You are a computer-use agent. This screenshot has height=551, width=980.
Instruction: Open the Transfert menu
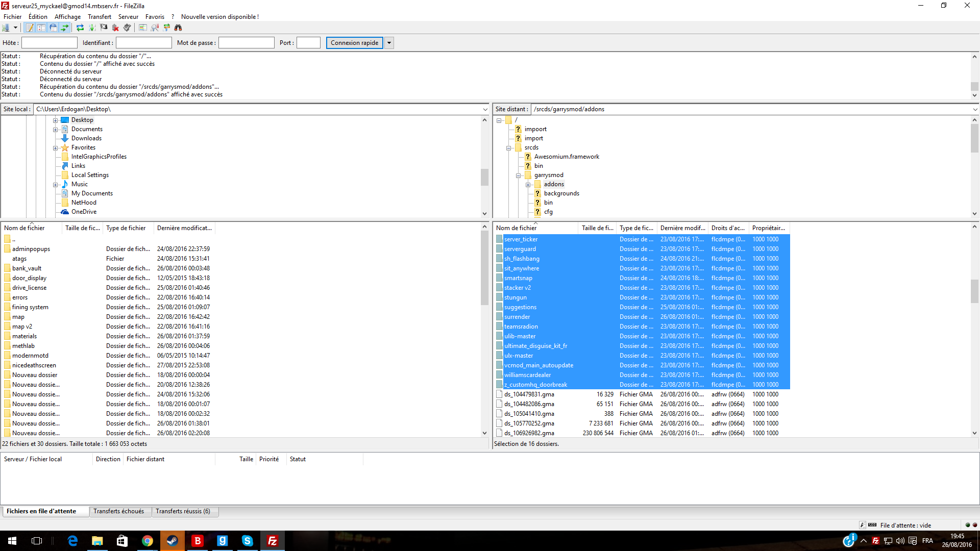click(97, 16)
